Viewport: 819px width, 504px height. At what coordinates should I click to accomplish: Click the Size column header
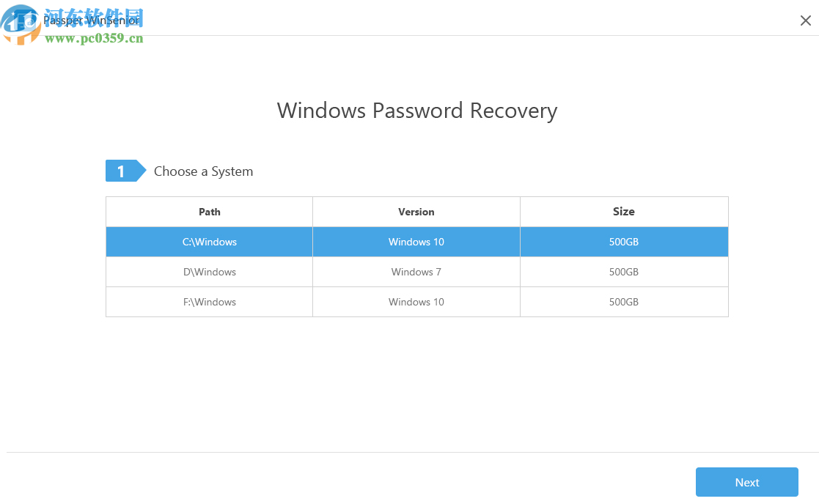coord(623,211)
